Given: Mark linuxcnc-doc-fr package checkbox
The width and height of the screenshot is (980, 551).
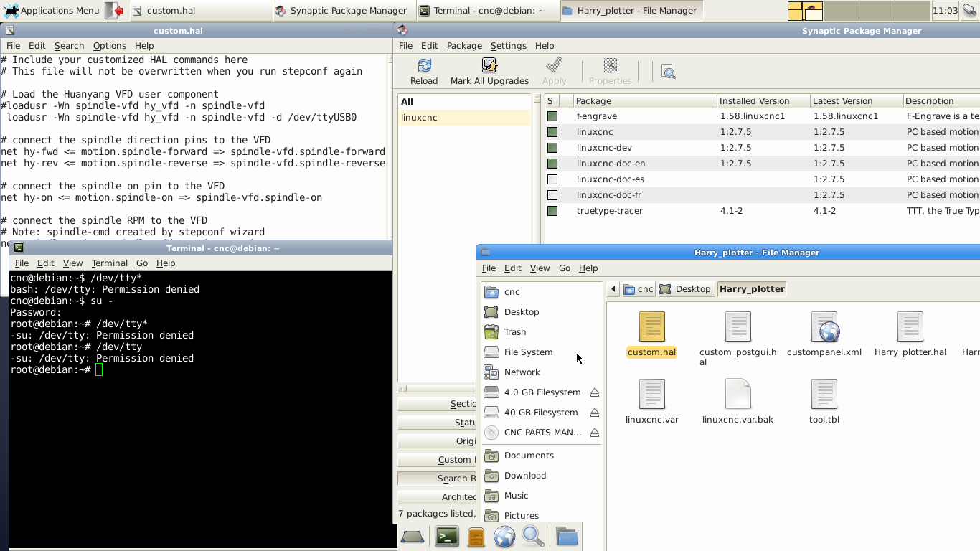Looking at the screenshot, I should [552, 194].
